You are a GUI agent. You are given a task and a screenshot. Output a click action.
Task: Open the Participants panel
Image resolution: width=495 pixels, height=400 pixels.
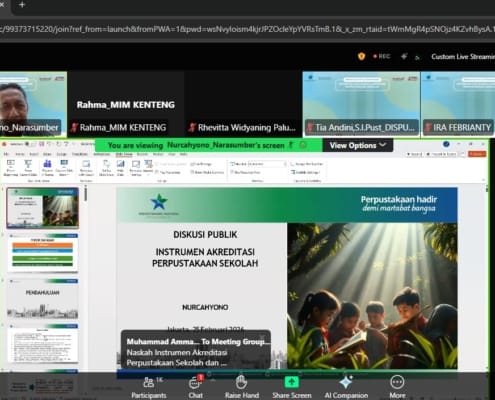[149, 387]
